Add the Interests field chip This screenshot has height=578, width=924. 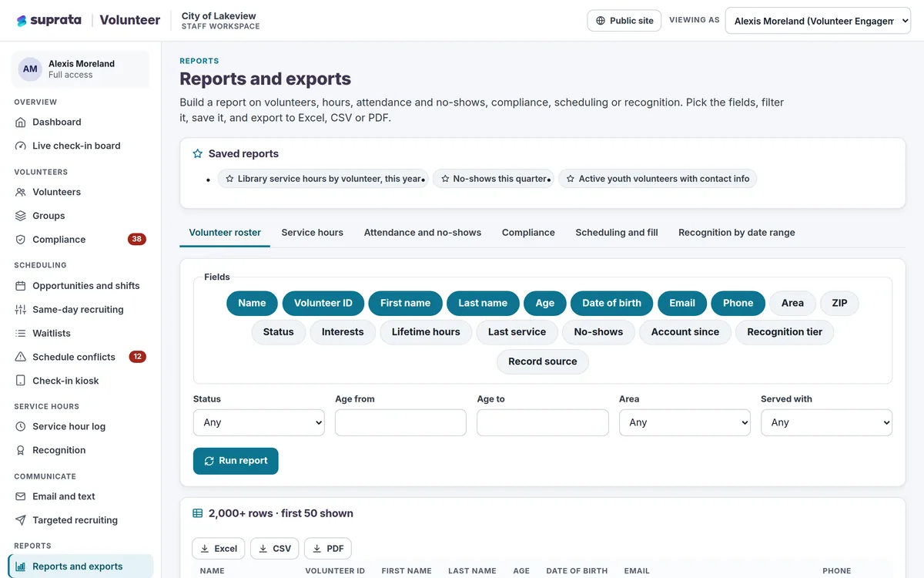point(343,332)
